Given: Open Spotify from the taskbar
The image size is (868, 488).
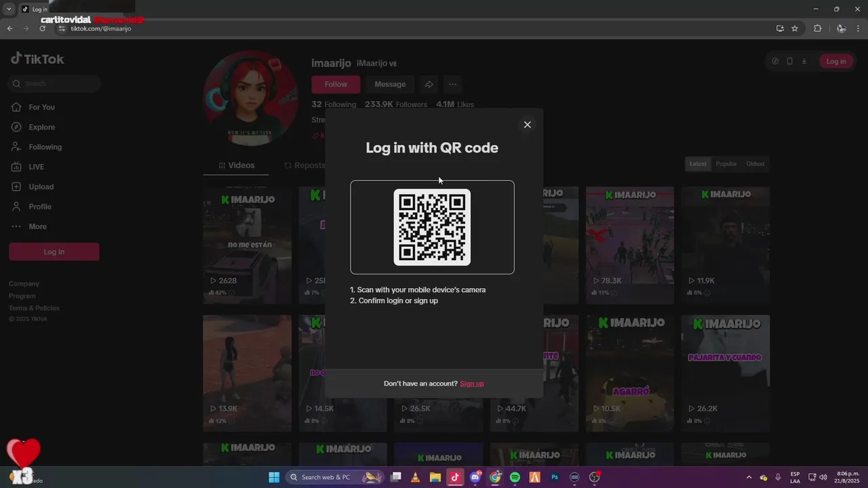Looking at the screenshot, I should click(515, 477).
